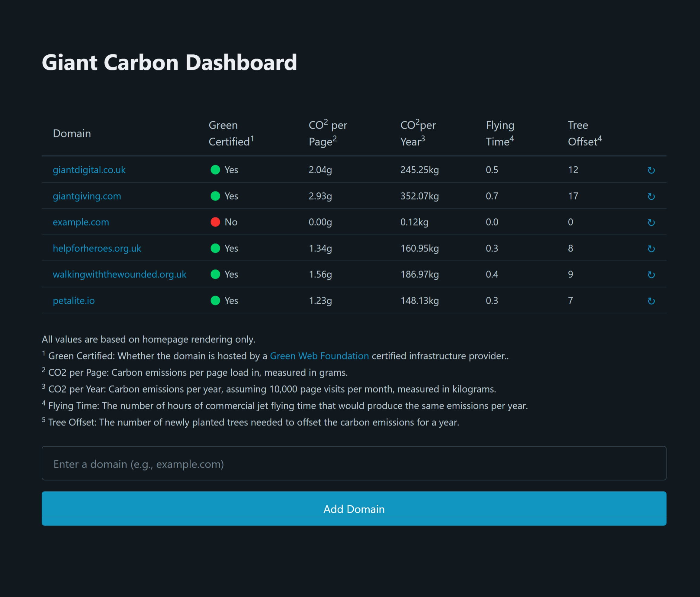Refresh the giantdigital.co.uk row
The image size is (700, 597).
[651, 170]
